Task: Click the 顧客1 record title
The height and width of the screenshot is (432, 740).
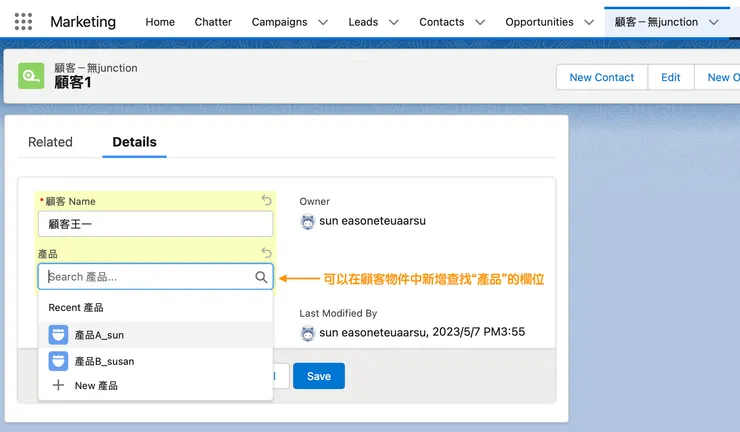Action: pos(73,83)
